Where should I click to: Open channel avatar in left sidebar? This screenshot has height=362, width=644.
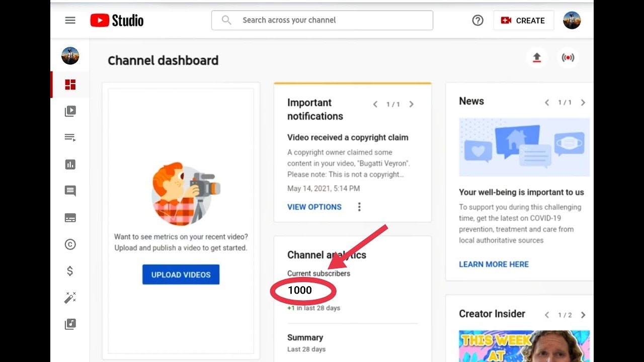click(x=70, y=56)
